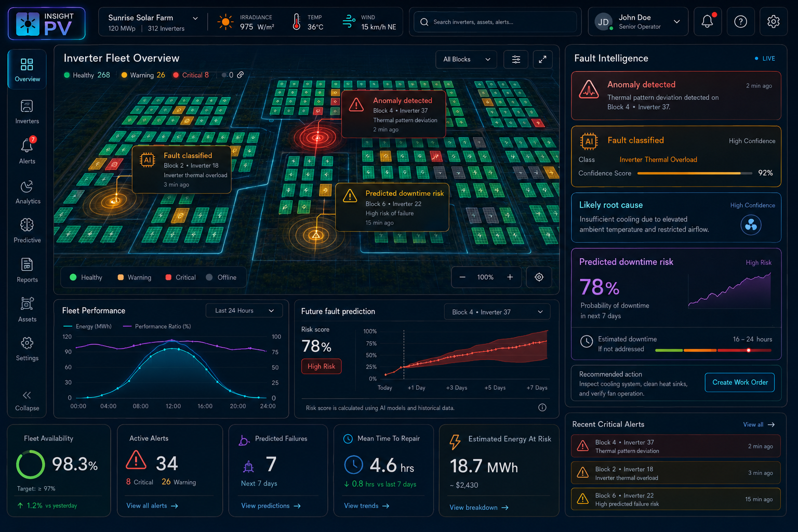Click View all in Recent Critical Alerts
This screenshot has width=798, height=532.
(759, 424)
